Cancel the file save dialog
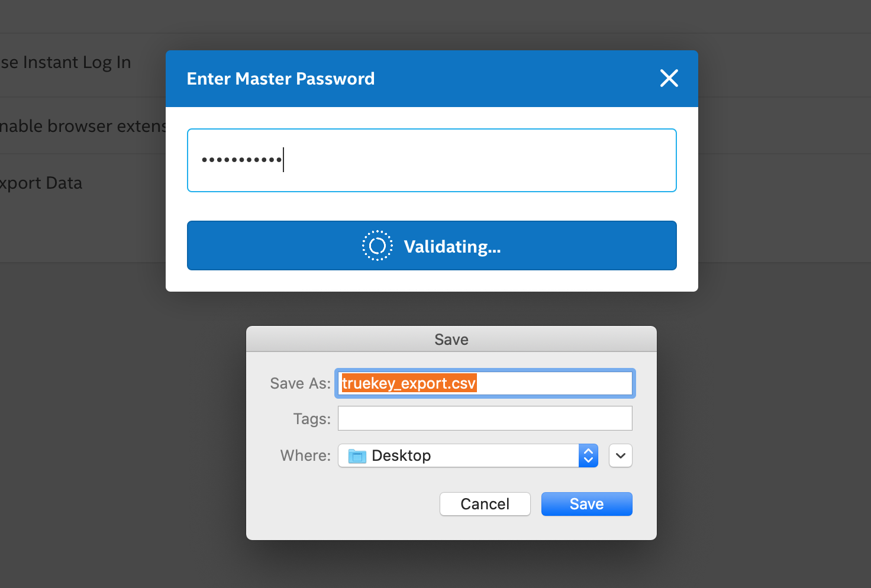This screenshot has height=588, width=871. (x=485, y=504)
